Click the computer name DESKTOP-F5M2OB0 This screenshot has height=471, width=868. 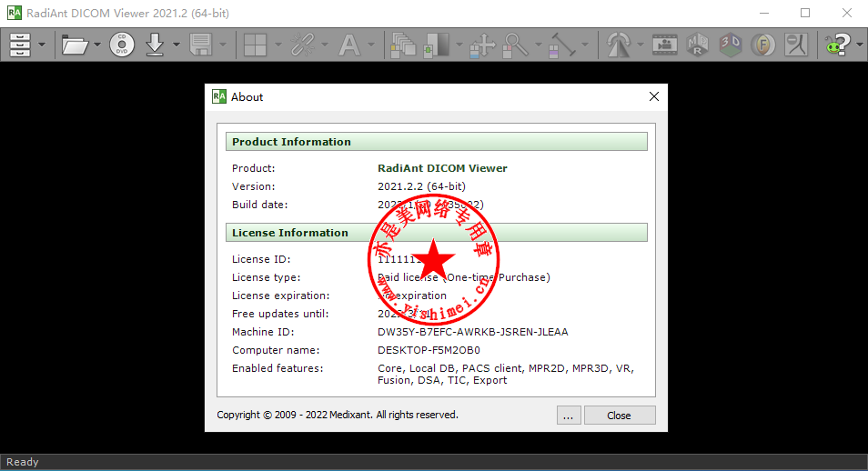(429, 350)
